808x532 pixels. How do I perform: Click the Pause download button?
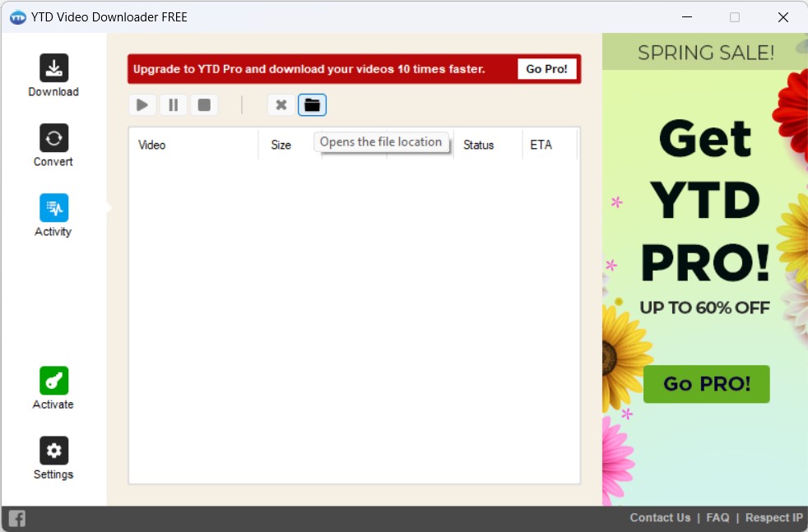coord(173,105)
